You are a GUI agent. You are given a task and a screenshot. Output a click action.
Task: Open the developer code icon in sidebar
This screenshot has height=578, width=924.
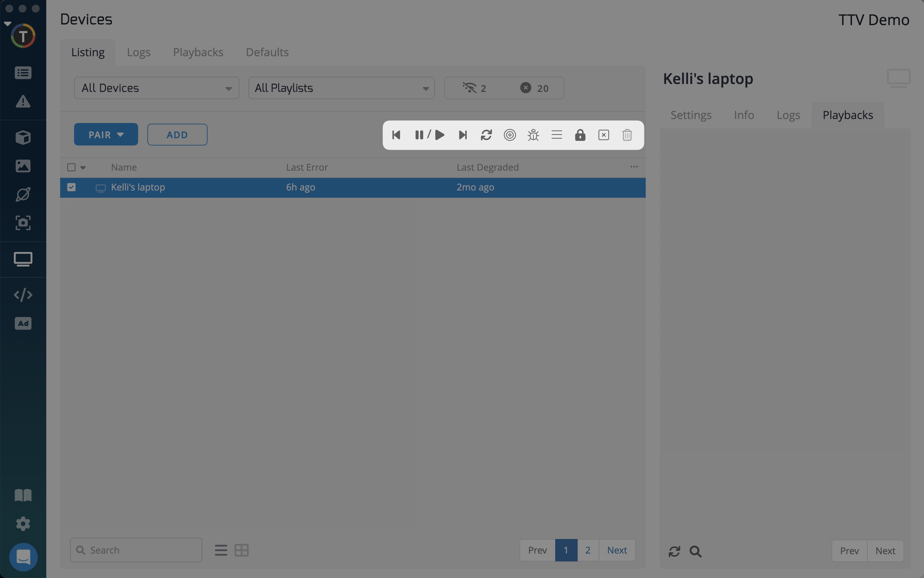tap(23, 295)
